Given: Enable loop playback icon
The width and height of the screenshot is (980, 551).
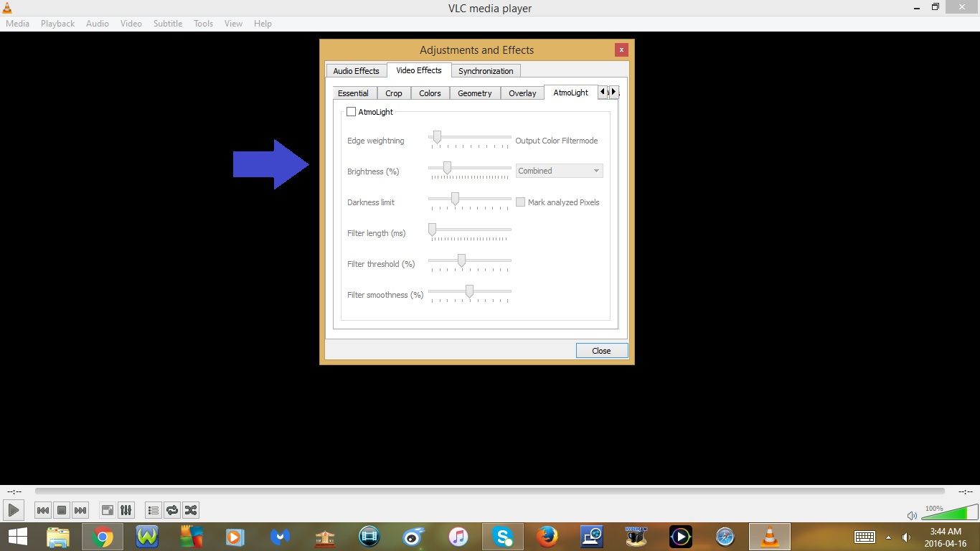Looking at the screenshot, I should click(x=172, y=510).
